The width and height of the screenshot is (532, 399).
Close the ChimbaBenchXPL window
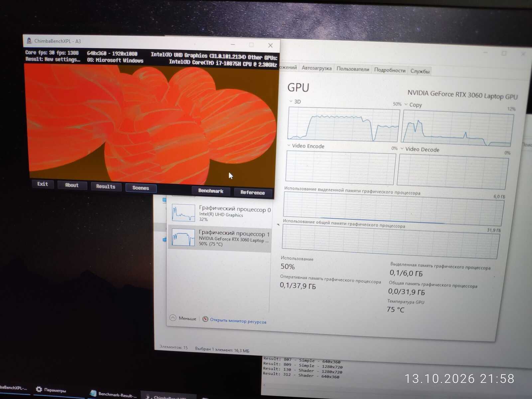[270, 45]
